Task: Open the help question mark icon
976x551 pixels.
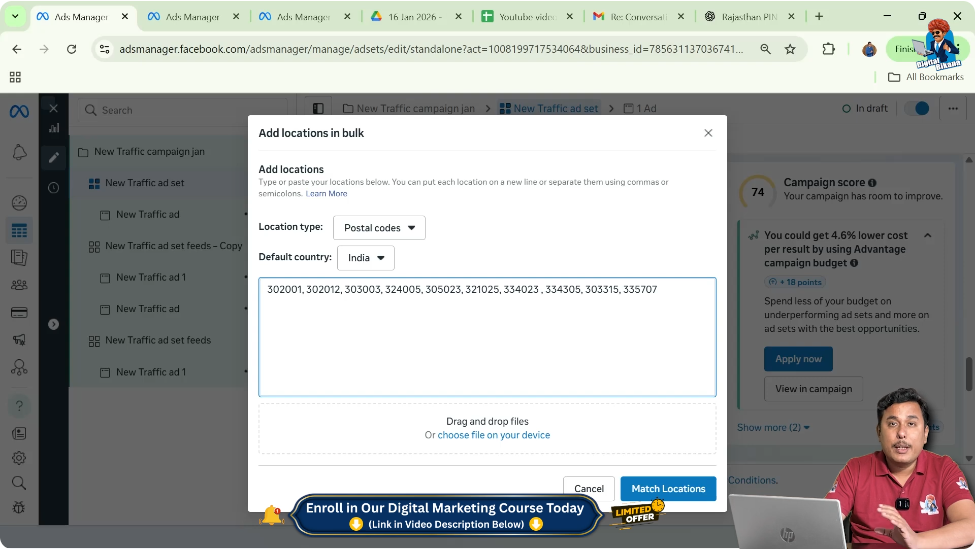Action: pos(19,406)
